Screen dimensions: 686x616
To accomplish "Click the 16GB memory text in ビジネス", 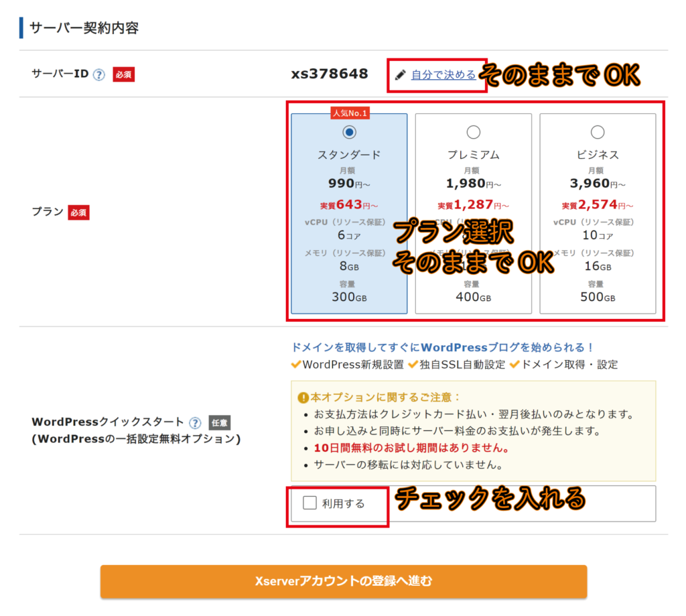I will (x=598, y=266).
